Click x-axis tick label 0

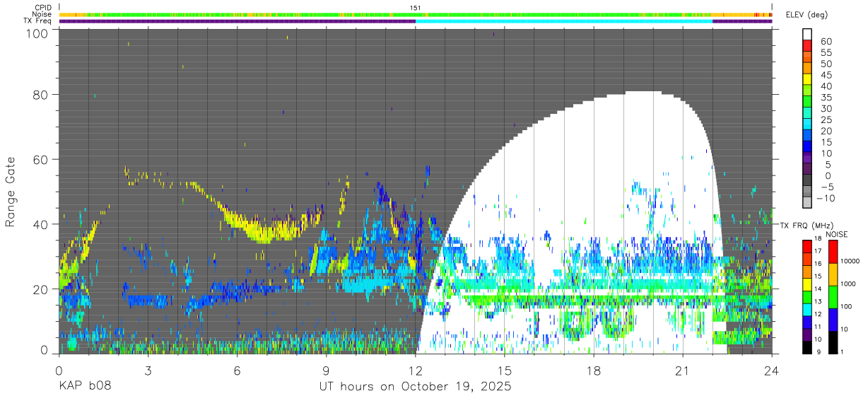(x=59, y=370)
